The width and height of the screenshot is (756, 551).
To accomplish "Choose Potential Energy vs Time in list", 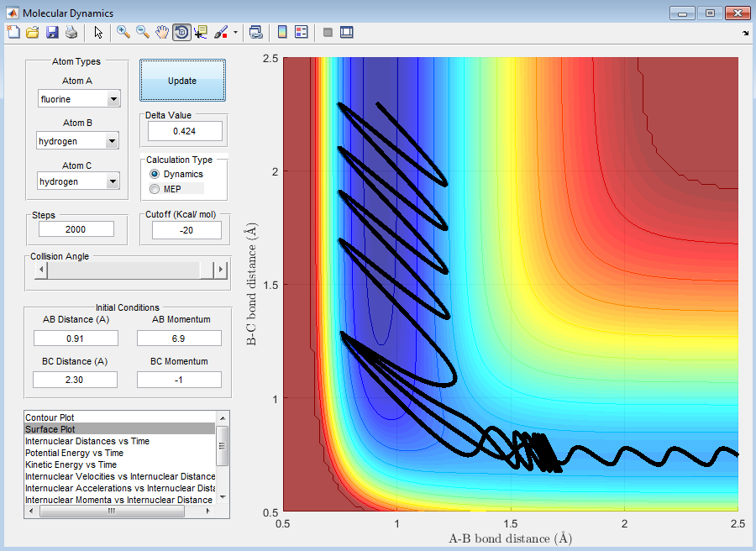I will click(x=74, y=453).
